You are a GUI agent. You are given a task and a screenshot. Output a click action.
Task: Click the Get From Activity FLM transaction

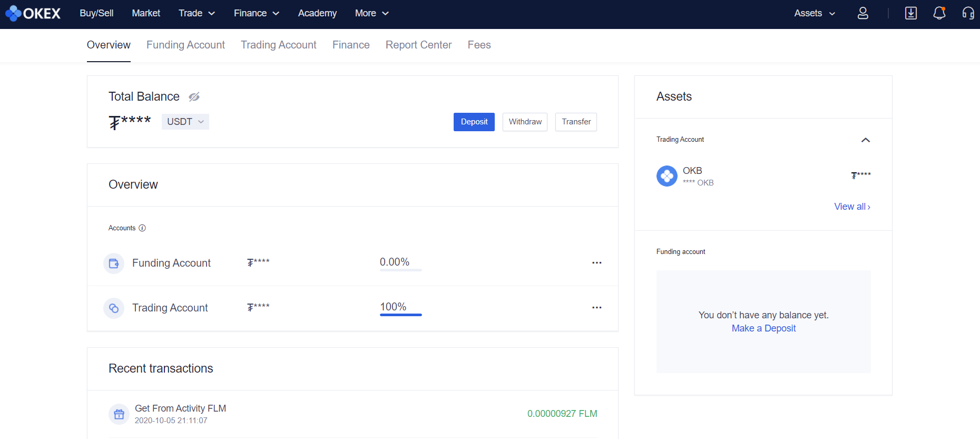coord(180,408)
